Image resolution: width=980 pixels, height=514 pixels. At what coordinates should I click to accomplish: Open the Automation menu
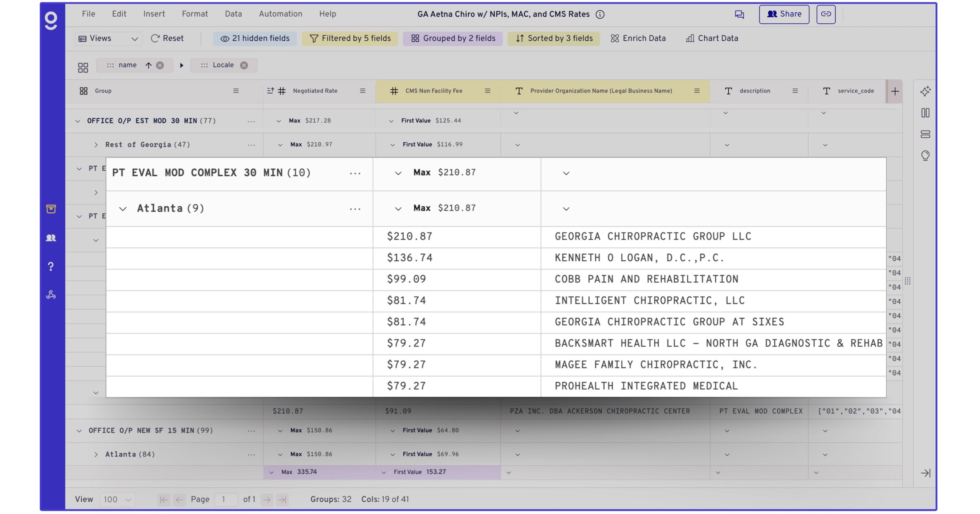click(280, 14)
